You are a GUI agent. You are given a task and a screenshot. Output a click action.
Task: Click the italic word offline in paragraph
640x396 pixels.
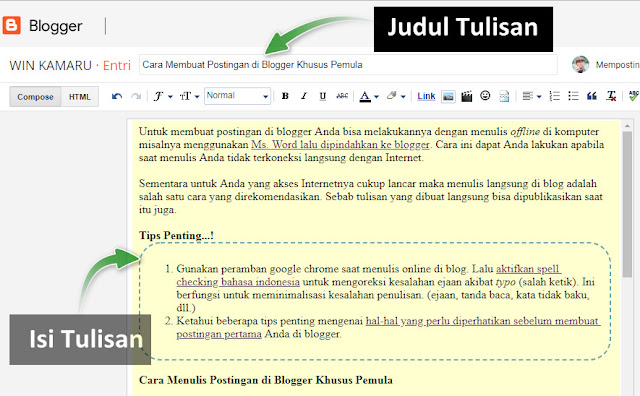click(525, 131)
